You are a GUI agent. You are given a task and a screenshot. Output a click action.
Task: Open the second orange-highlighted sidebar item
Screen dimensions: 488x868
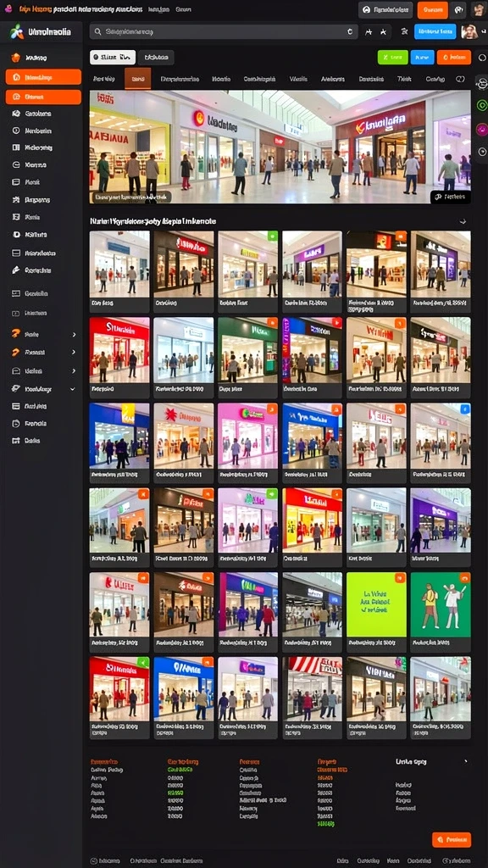pyautogui.click(x=43, y=97)
